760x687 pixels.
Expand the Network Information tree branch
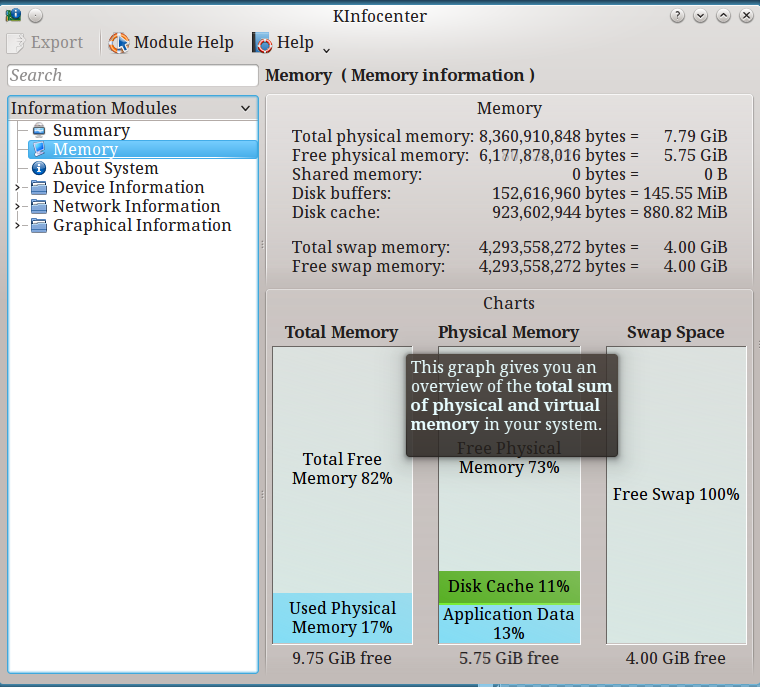[17, 206]
